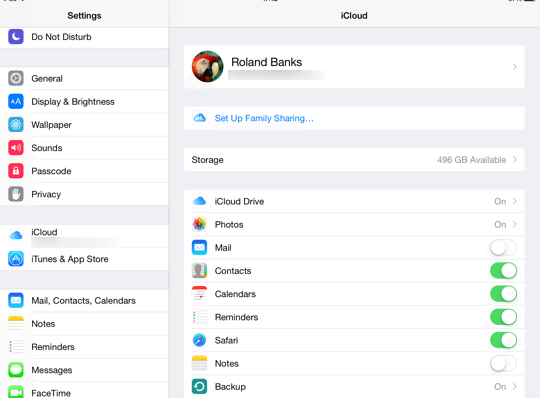Open Mail, Contacts, Calendars settings
The width and height of the screenshot is (540, 405).
pyautogui.click(x=84, y=301)
